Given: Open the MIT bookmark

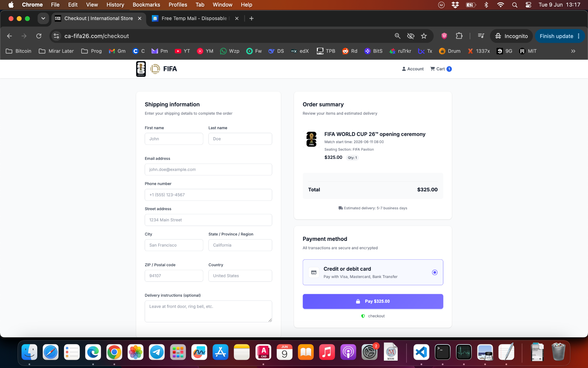Looking at the screenshot, I should click(x=528, y=51).
